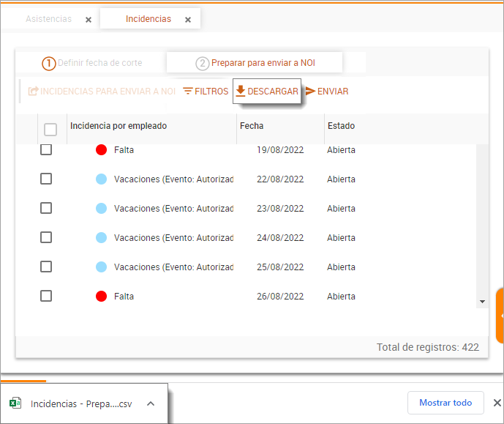This screenshot has width=504, height=424.
Task: Click the Excel icon of downloaded CSV file
Action: (x=15, y=403)
